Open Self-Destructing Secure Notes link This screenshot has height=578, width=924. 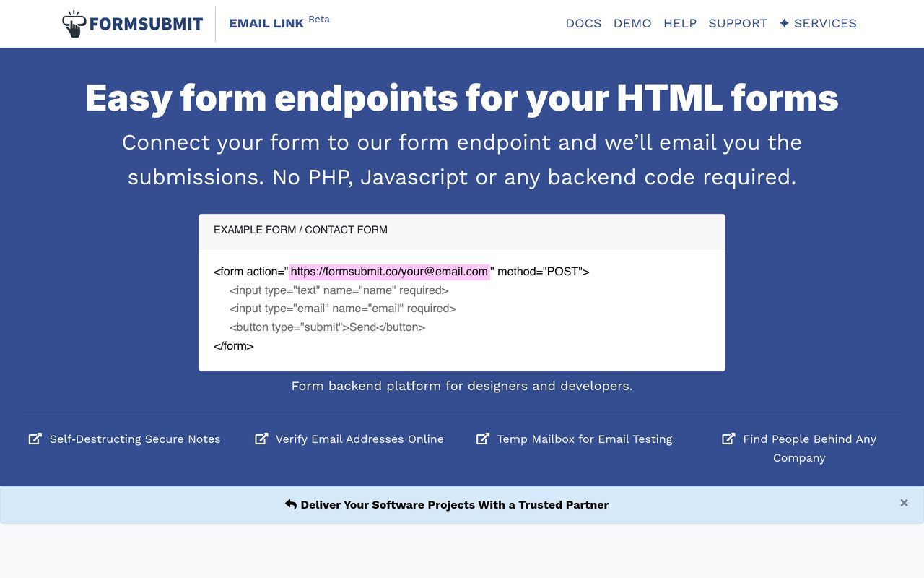tap(135, 439)
